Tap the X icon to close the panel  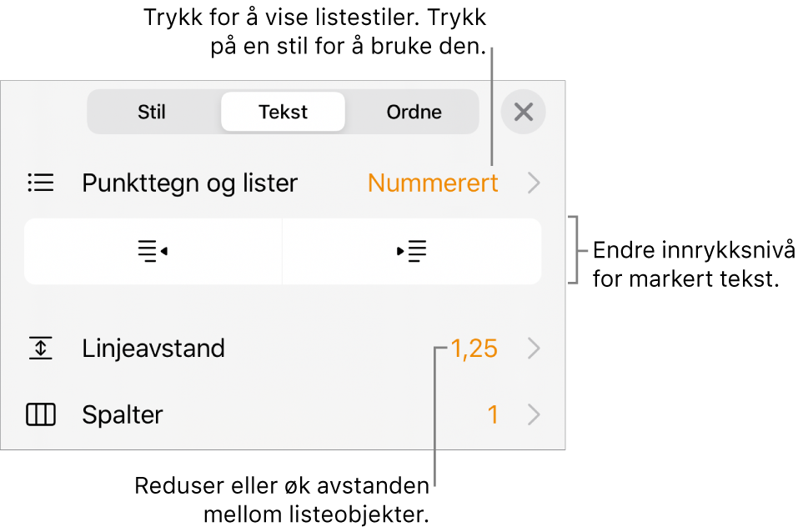524,112
